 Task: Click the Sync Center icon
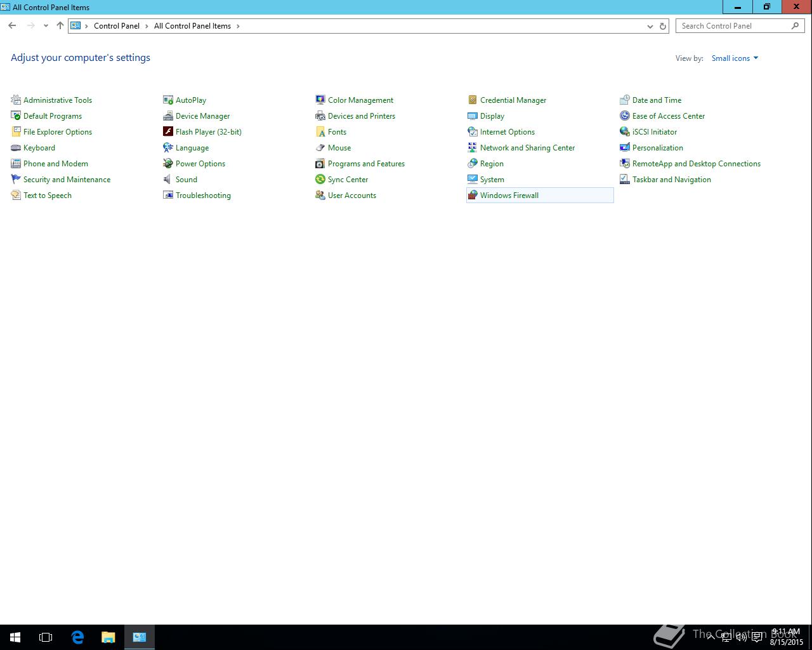[320, 179]
